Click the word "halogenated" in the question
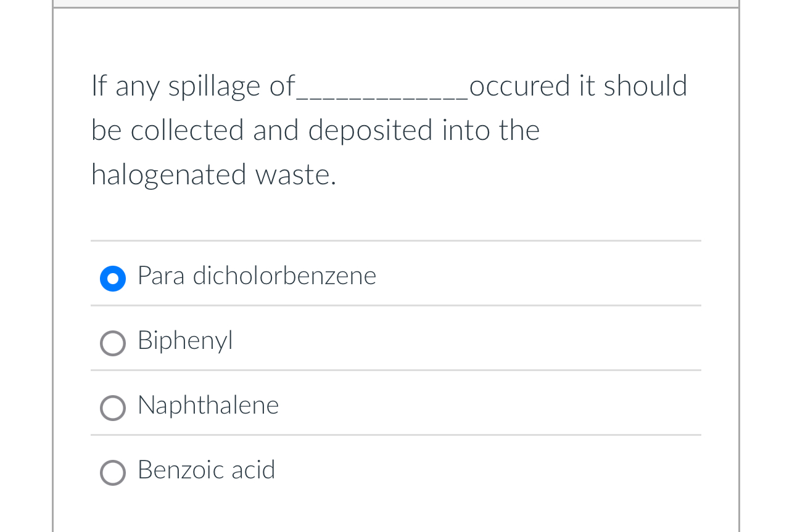The width and height of the screenshot is (792, 532). (169, 174)
